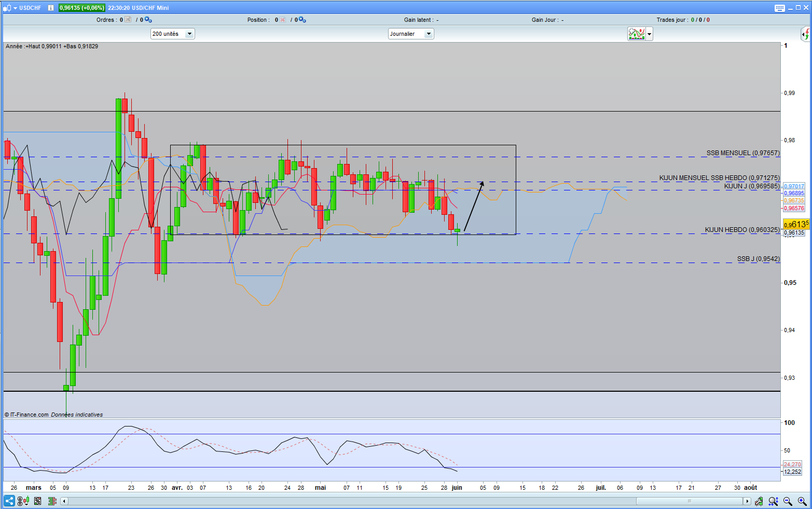Click the 12,252 indicator value tag
The height and width of the screenshot is (509, 812).
[792, 472]
